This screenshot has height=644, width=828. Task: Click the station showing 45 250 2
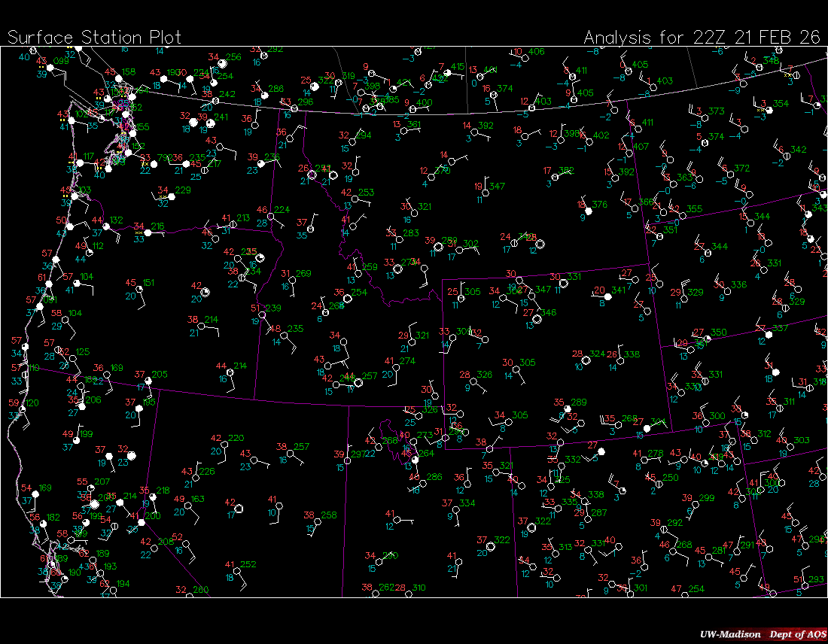pyautogui.click(x=660, y=484)
